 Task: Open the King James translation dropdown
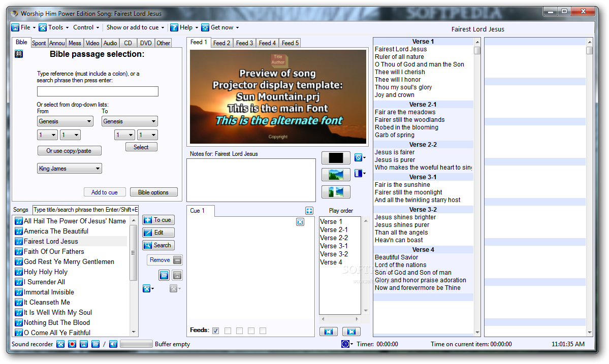coord(70,169)
